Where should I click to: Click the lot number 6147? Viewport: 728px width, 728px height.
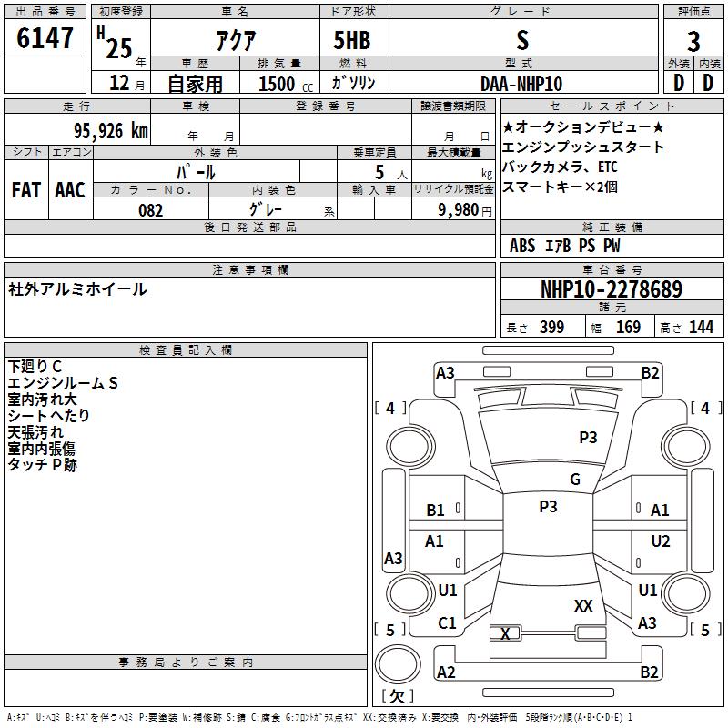[x=45, y=40]
